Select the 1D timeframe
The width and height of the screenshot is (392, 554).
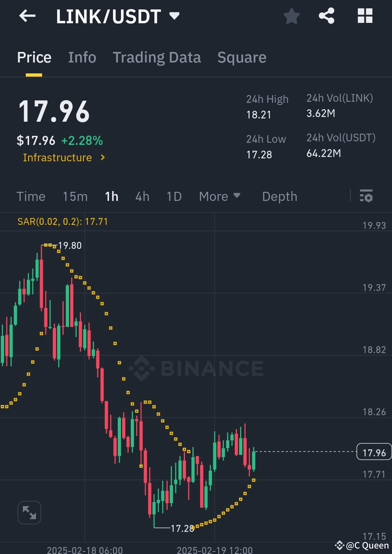pyautogui.click(x=174, y=196)
